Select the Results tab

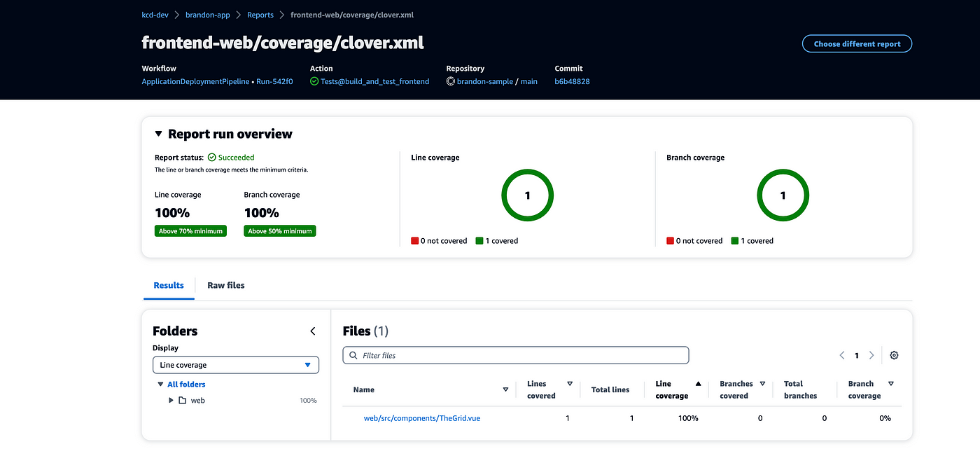pyautogui.click(x=169, y=285)
